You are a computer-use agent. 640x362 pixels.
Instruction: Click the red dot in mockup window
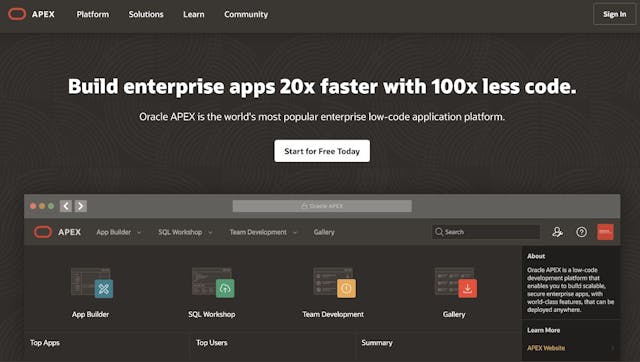click(33, 206)
